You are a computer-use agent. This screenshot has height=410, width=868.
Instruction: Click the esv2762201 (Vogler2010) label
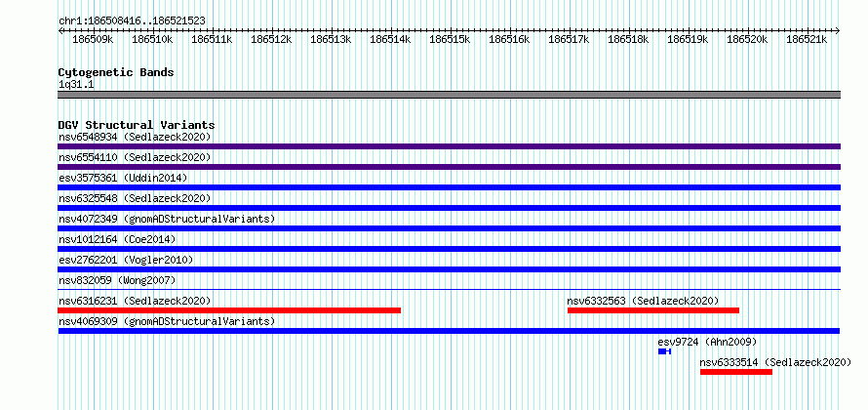(126, 260)
